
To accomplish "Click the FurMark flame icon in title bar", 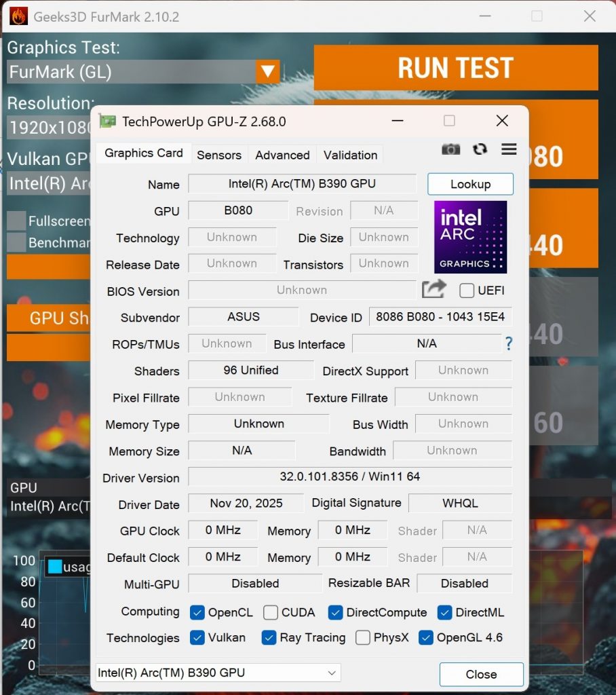I will click(x=17, y=16).
